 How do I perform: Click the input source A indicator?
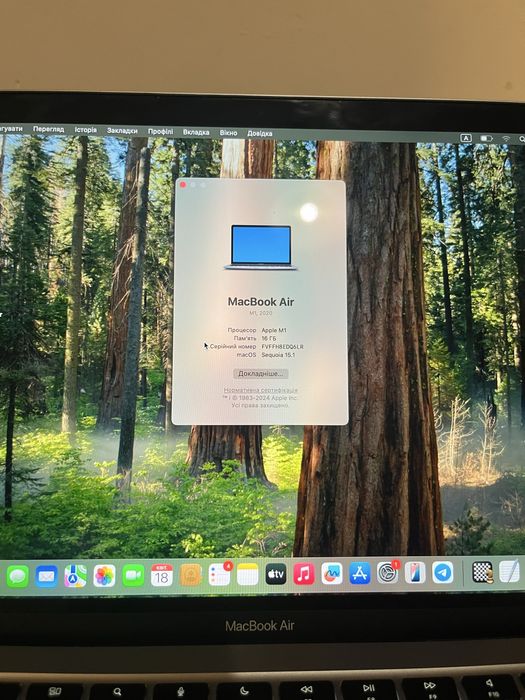coord(466,138)
